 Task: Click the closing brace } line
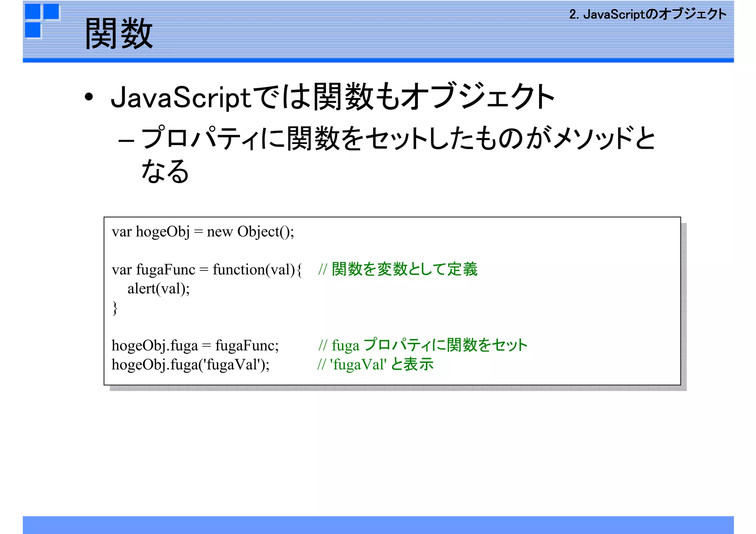coord(115,308)
